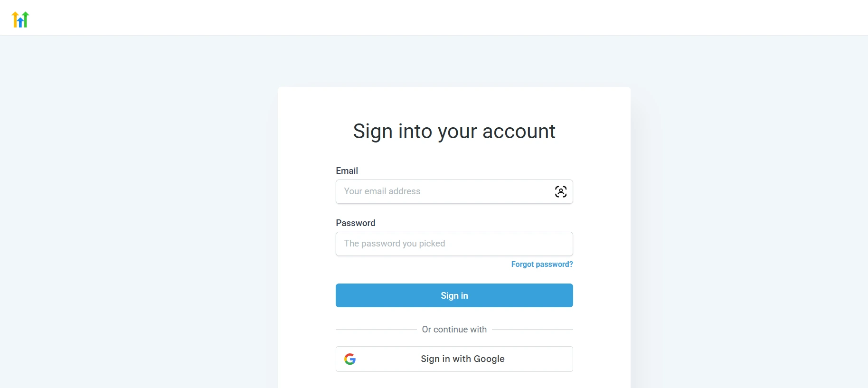Click the blank background left of the sign-in card
Viewport: 868px width, 388px height.
pyautogui.click(x=138, y=214)
